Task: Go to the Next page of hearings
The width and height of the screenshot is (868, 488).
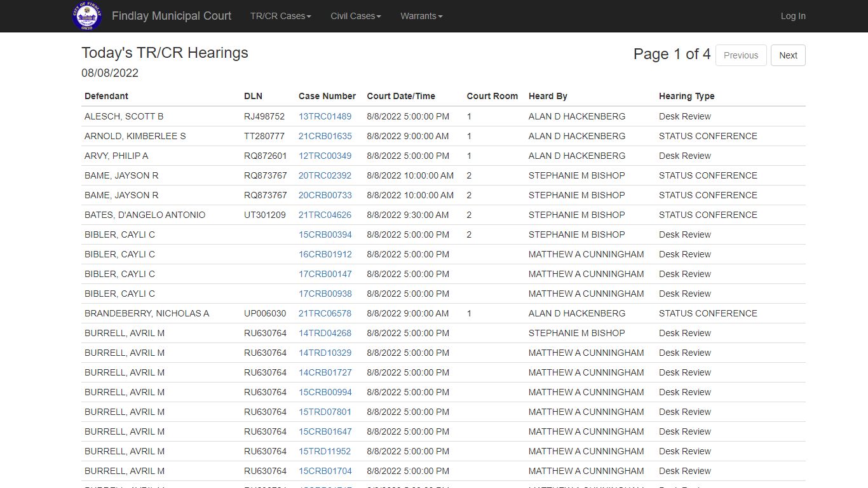Action: click(x=788, y=55)
